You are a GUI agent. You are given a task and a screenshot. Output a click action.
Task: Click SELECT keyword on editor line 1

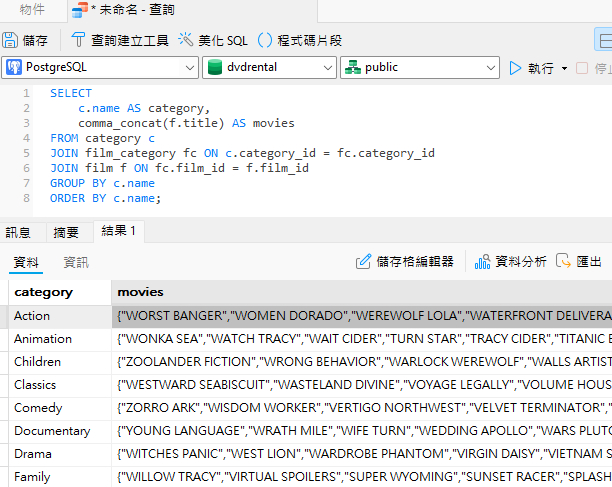[x=71, y=93]
